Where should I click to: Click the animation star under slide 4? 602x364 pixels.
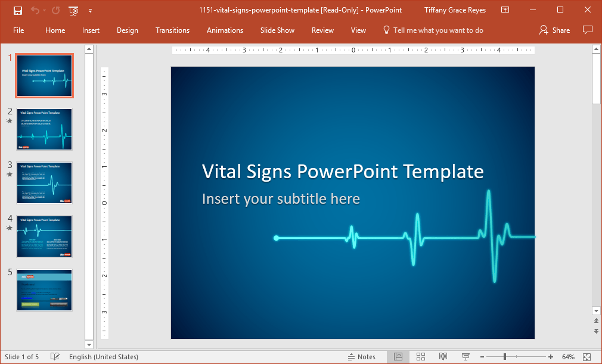10,228
